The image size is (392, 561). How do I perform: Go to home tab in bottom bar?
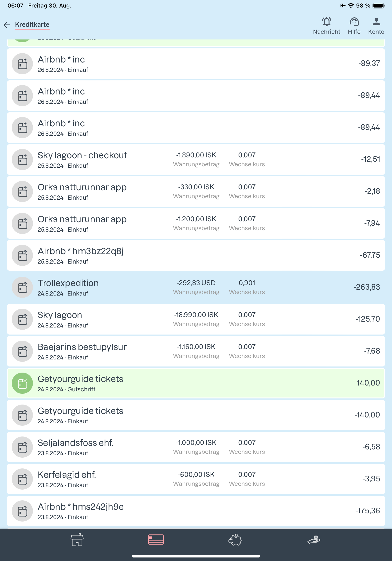pos(77,539)
